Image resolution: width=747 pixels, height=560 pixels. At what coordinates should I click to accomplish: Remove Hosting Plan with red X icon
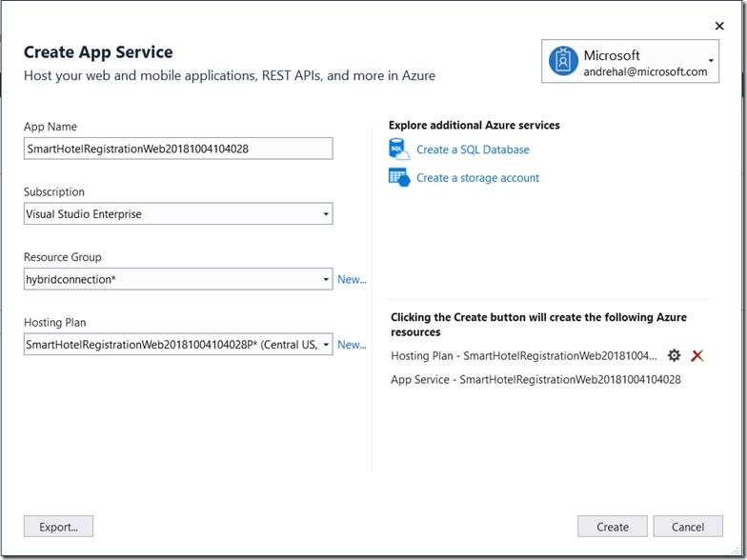[x=697, y=356]
